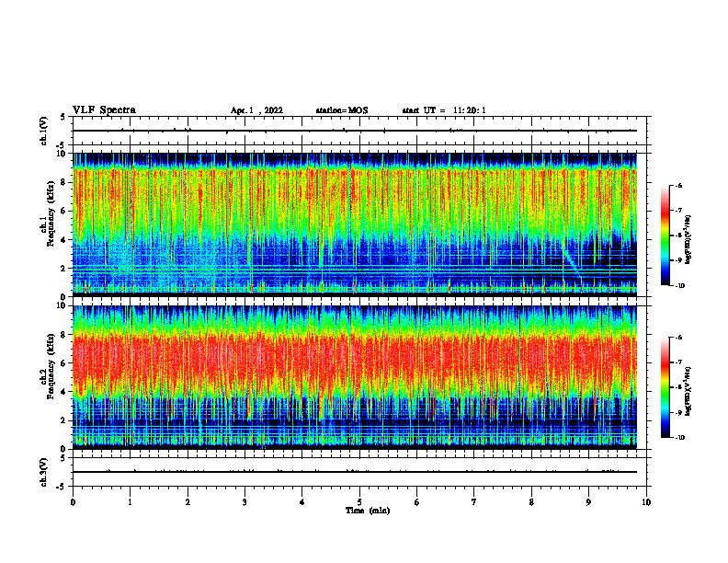Click the ch.2 spectrogram color bar

665,387
